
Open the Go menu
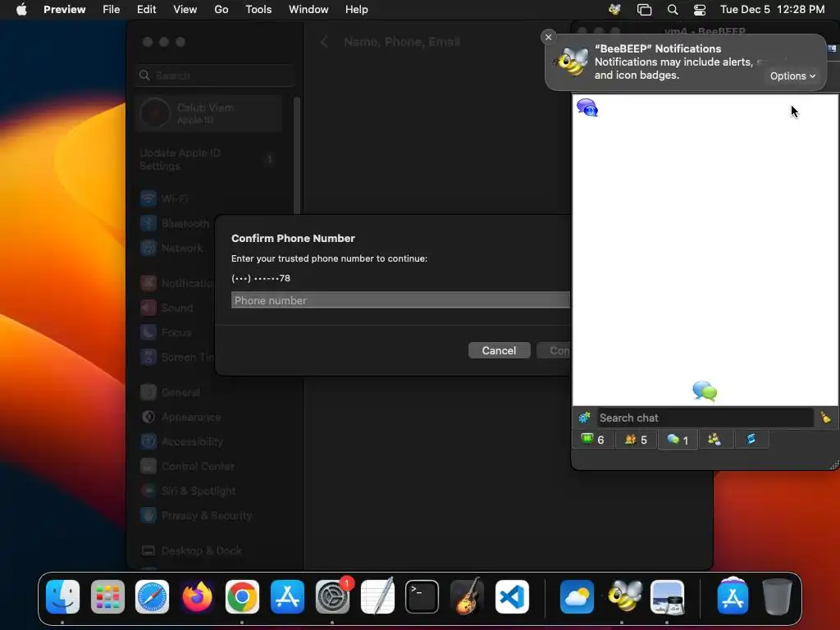(x=221, y=10)
